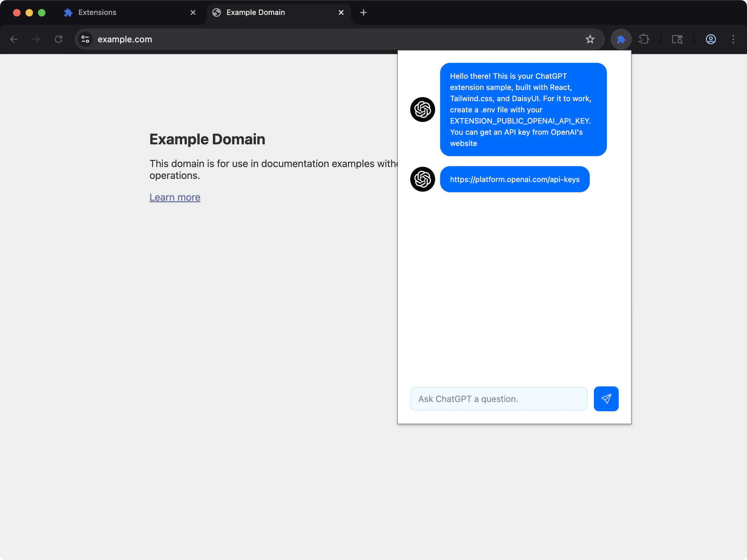Click the site information icon in address bar

[85, 39]
